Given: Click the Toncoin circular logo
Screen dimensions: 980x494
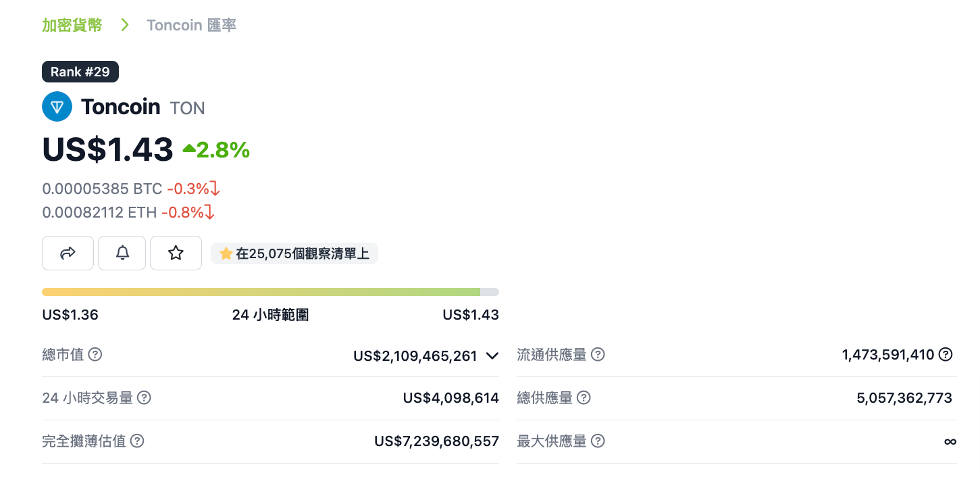Looking at the screenshot, I should pos(57,106).
